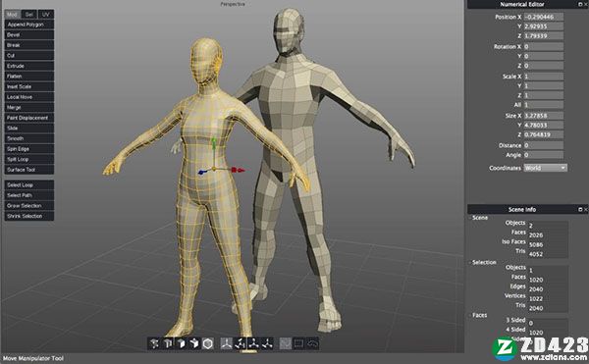Click the highlighted gray square toolbar icon
The width and height of the screenshot is (589, 364).
tap(286, 343)
